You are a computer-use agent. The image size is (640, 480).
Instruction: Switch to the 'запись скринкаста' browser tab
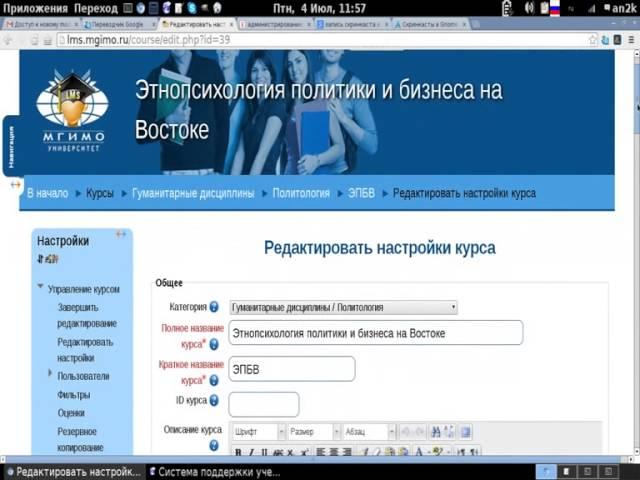point(352,24)
